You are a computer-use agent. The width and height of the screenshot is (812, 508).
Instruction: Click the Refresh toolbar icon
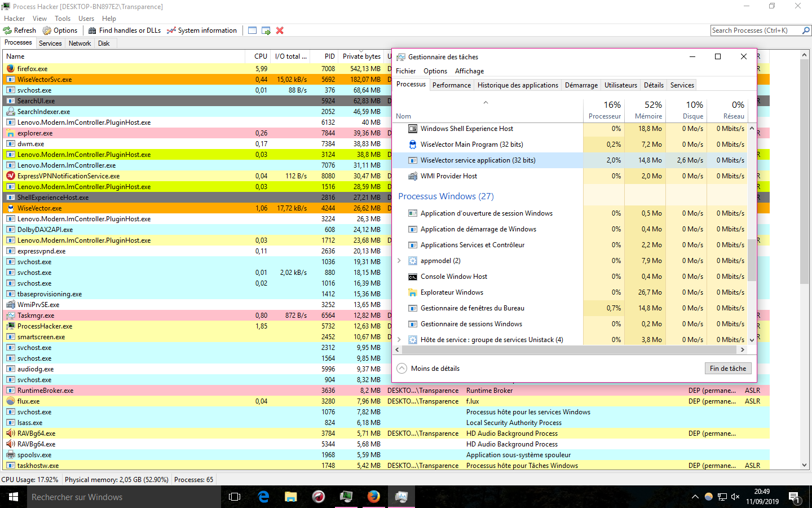point(8,30)
